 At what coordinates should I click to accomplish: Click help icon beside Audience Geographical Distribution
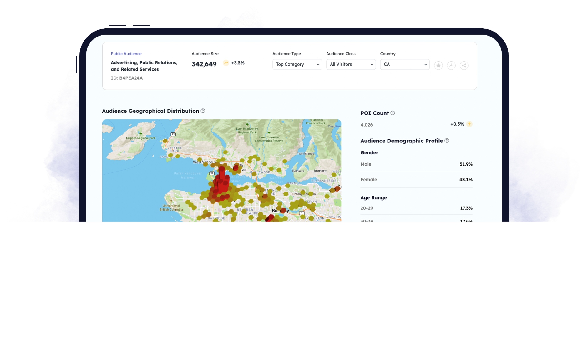tap(203, 111)
